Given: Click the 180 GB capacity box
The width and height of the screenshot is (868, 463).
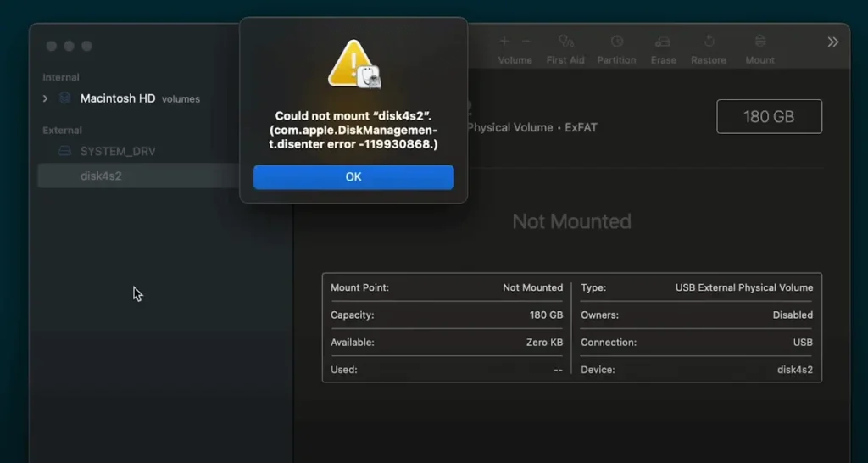Looking at the screenshot, I should [769, 116].
